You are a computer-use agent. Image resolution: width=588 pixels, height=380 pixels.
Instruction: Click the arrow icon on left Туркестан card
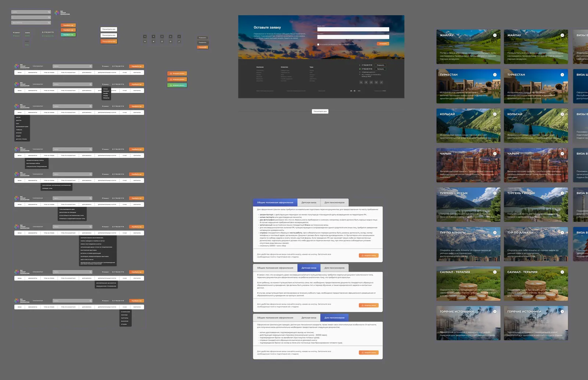coord(495,75)
